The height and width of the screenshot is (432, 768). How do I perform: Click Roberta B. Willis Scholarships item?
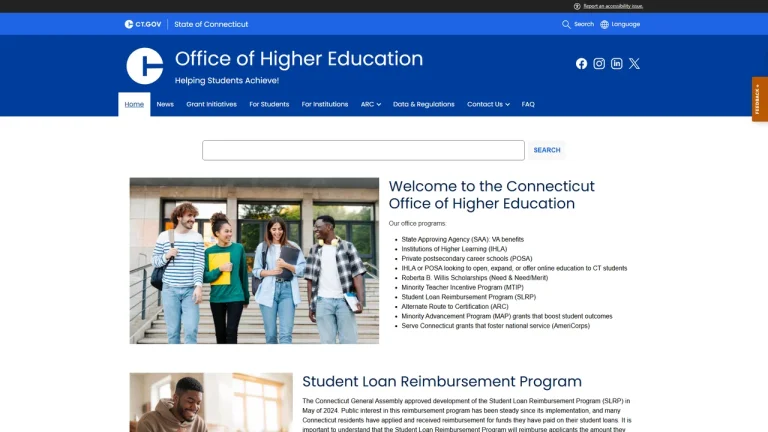(x=475, y=278)
